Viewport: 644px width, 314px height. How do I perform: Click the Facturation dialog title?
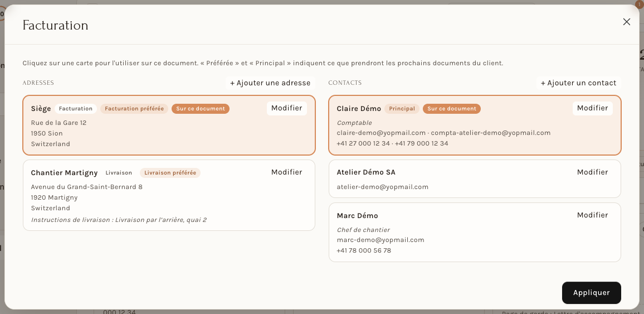point(56,25)
